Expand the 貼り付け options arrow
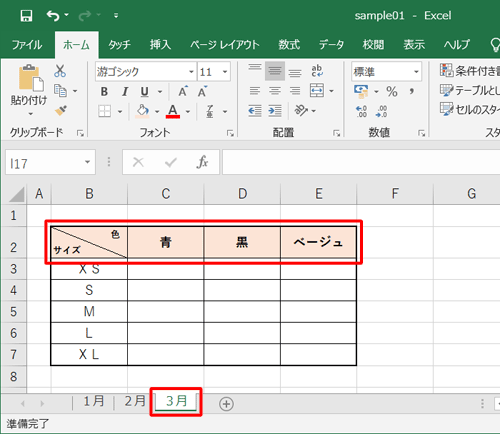Screen dimensions: 500x434 [30, 114]
